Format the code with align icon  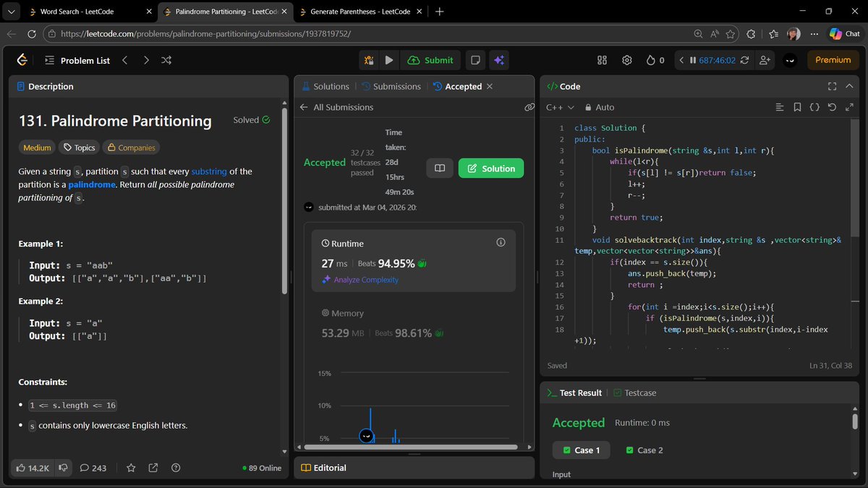click(x=779, y=107)
